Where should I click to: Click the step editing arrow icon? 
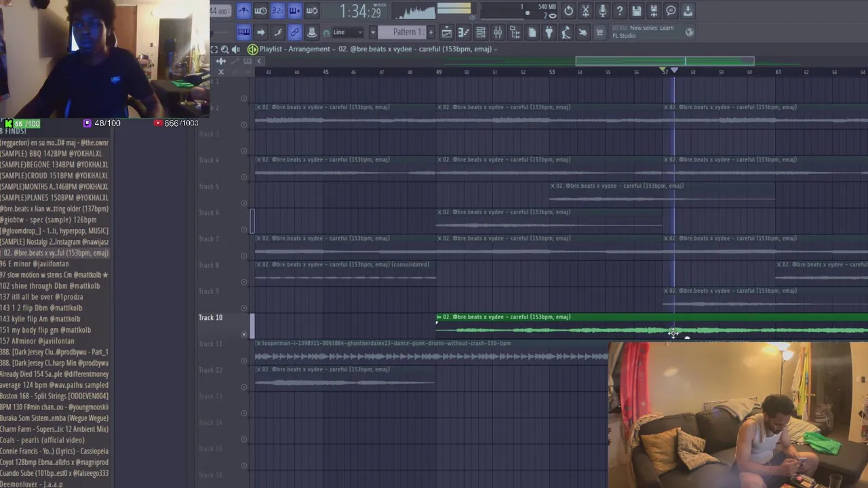click(x=260, y=32)
